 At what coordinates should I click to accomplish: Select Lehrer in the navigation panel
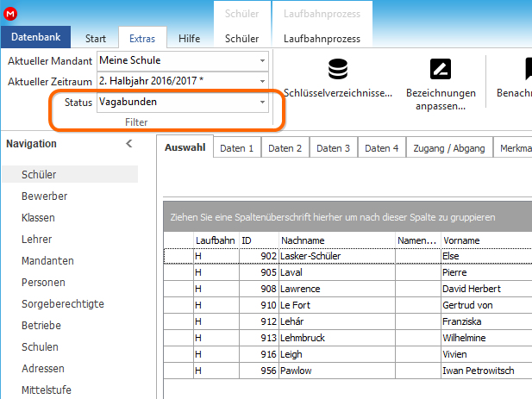[x=36, y=240]
